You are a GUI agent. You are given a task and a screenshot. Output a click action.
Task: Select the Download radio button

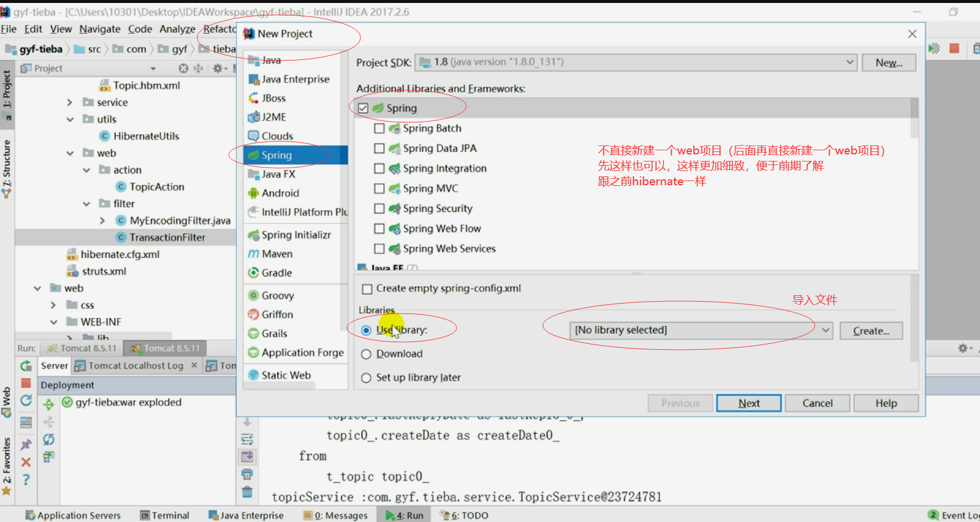coord(366,354)
